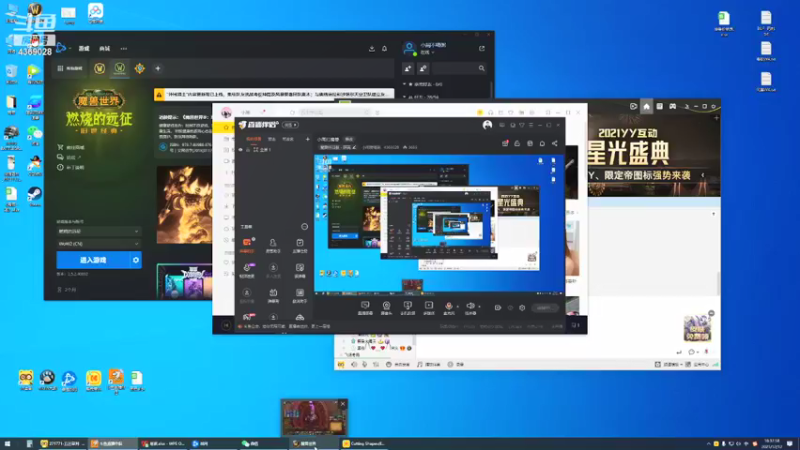Click the screen capture source icon in the bottom bar
The height and width of the screenshot is (450, 800).
[365, 307]
